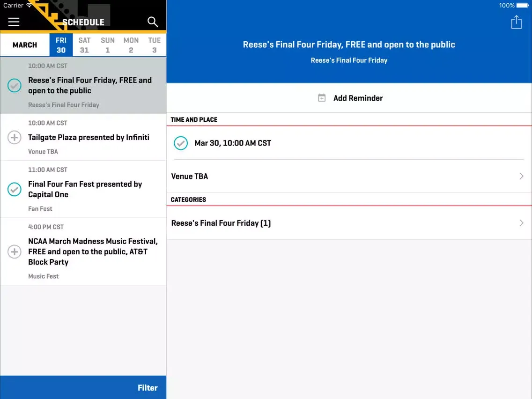Screen dimensions: 532x399
Task: Toggle checkmark beside Mar 30, 10:00 AM CST
Action: [x=181, y=143]
